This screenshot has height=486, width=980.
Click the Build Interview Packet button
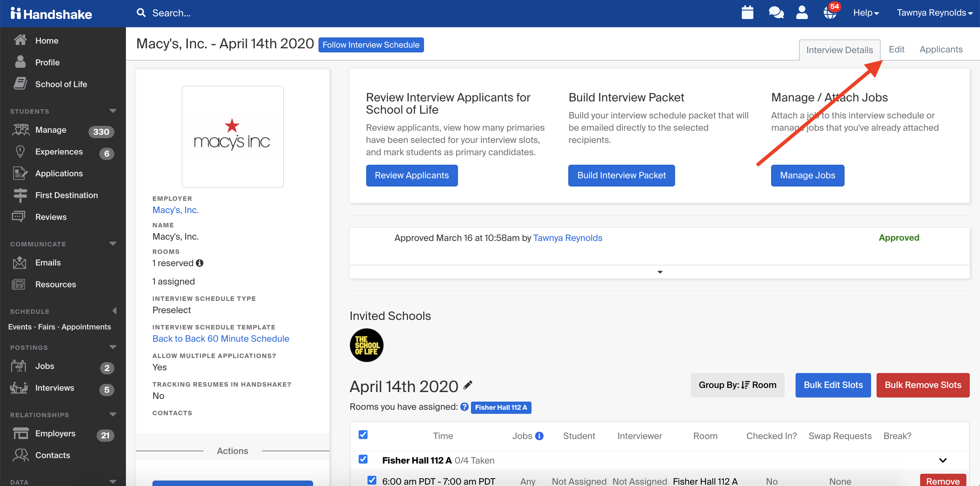(621, 176)
